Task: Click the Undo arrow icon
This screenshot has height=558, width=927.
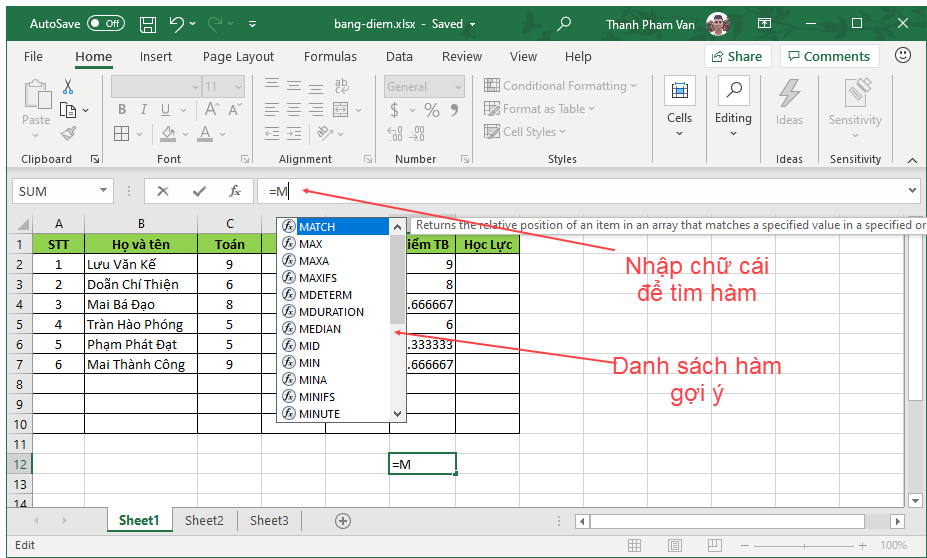Action: [176, 24]
